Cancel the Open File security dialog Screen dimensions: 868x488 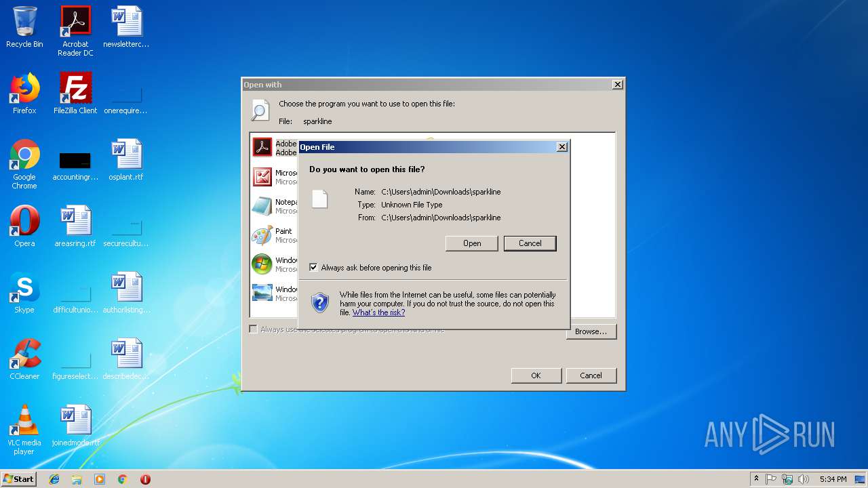pos(530,243)
